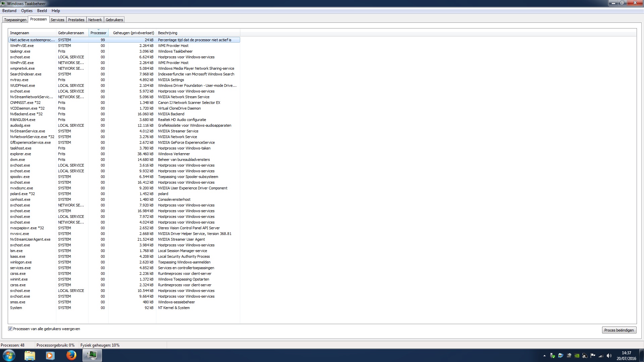Select the winlogon.exe process
Viewport: 644px width, 362px height.
point(124,262)
